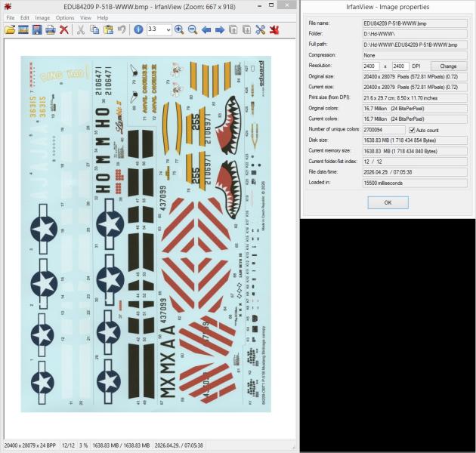
Task: Click the Current memory size value
Action: point(415,151)
